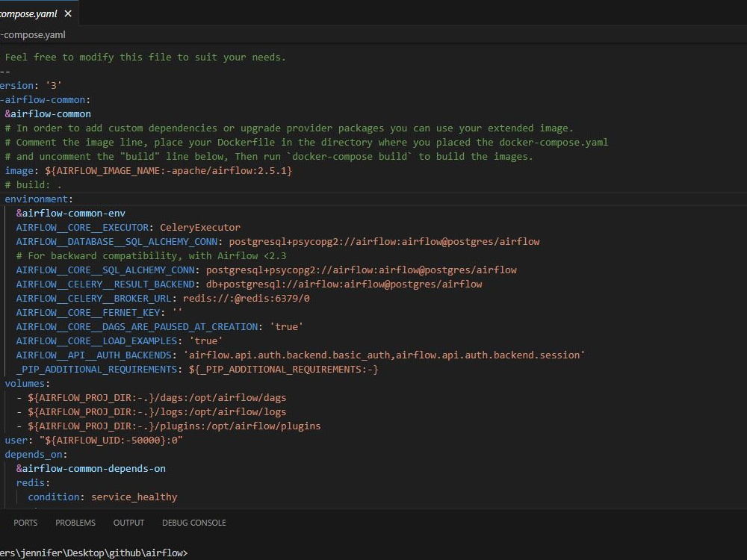
Task: Close the compose.yaml editor tab
Action: point(68,13)
